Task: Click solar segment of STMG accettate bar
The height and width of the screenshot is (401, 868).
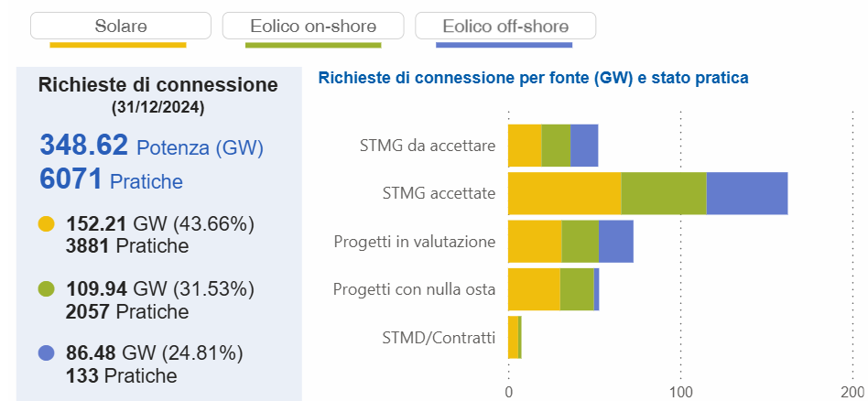Action: pos(565,193)
